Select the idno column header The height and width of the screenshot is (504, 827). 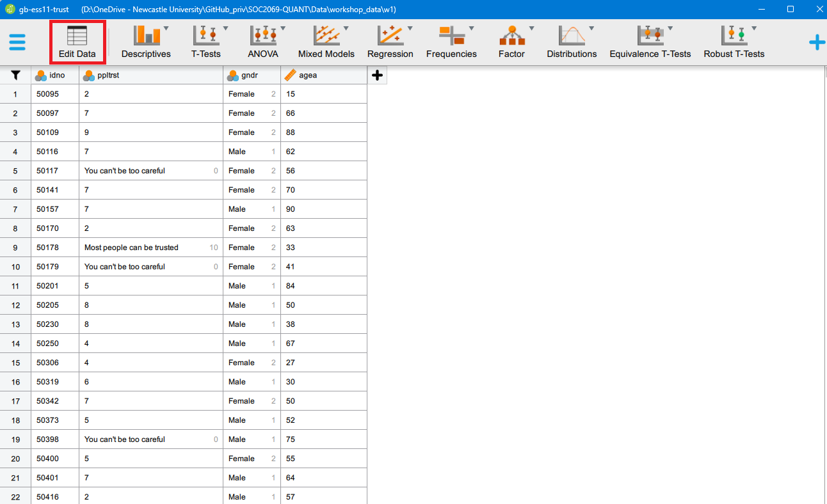click(55, 75)
